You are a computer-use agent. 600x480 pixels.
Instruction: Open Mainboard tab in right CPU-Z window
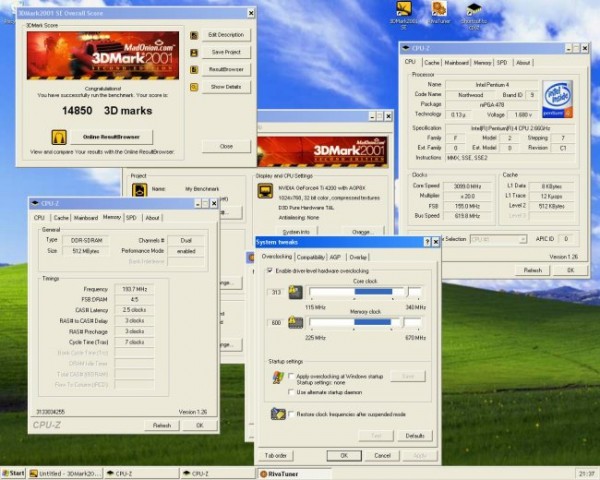point(457,62)
